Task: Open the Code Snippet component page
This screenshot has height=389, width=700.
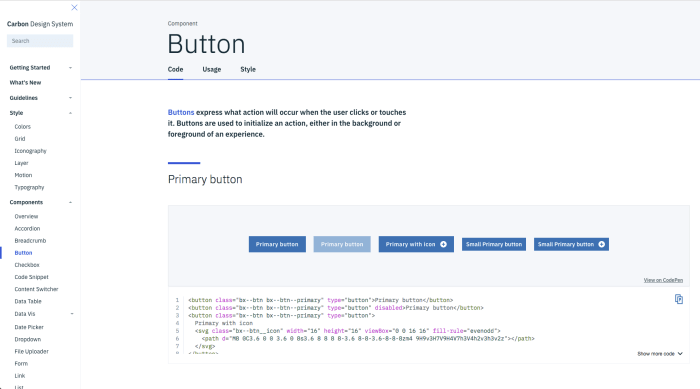Action: pos(31,277)
